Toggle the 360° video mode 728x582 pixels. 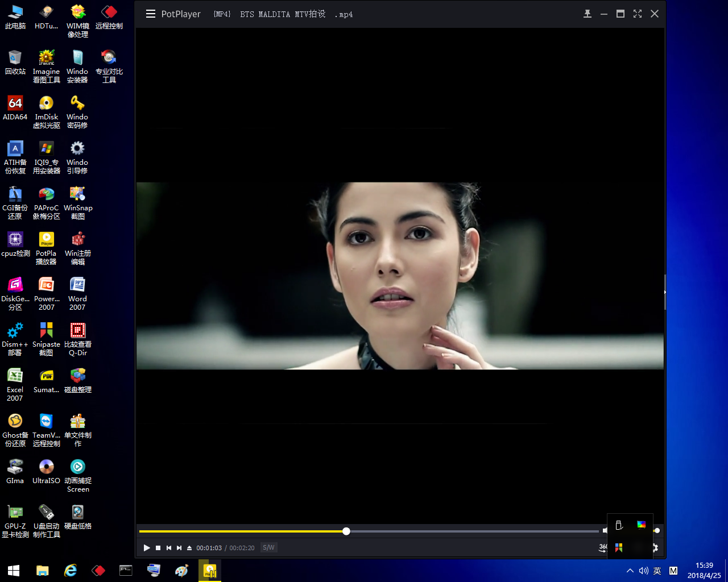point(603,548)
